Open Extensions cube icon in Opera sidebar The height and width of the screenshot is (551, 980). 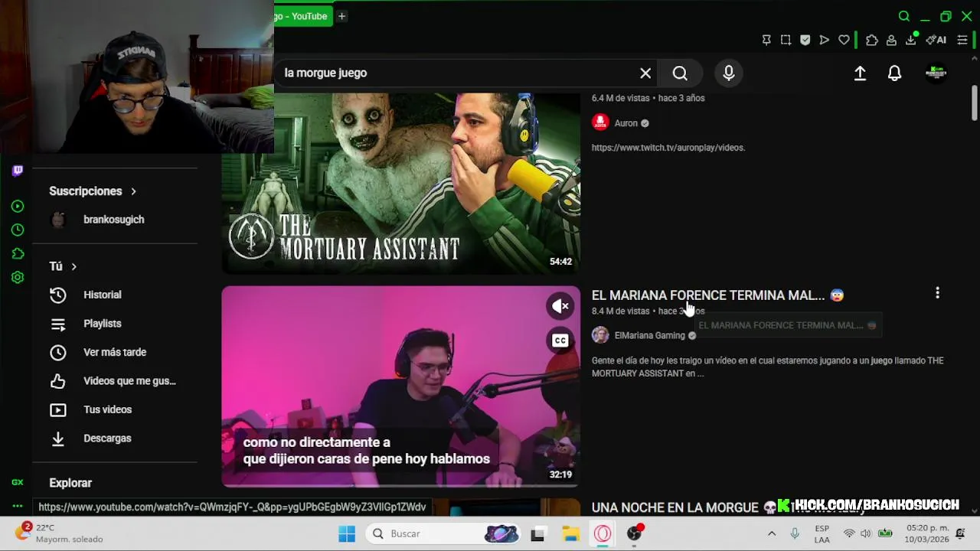(18, 253)
